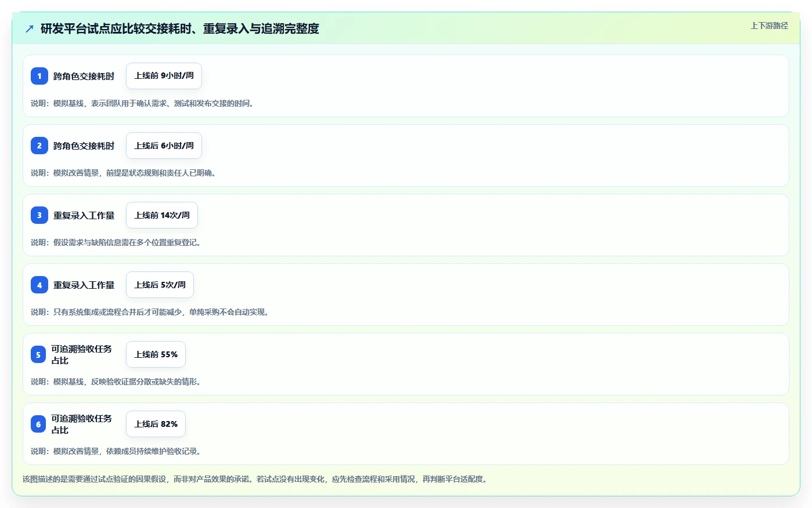Select the 上线前 14次/周 chip
Viewport: 812px width, 508px height.
coord(162,215)
